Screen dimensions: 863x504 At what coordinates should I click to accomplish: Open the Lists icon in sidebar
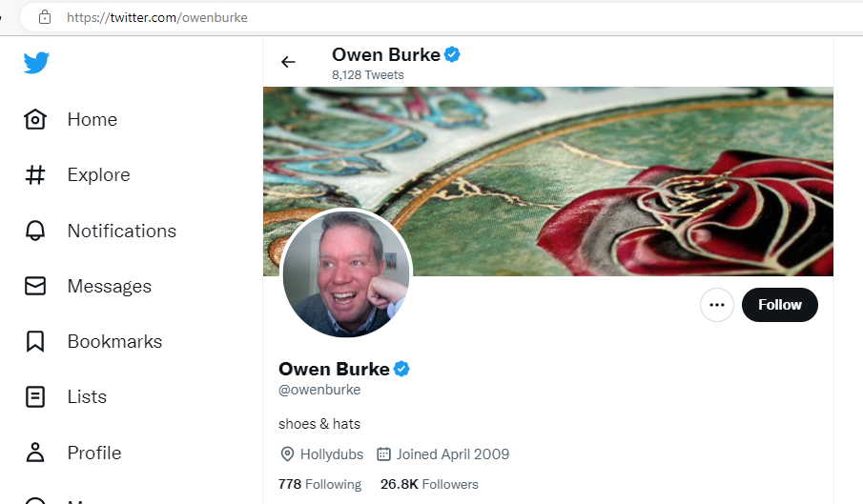[35, 397]
